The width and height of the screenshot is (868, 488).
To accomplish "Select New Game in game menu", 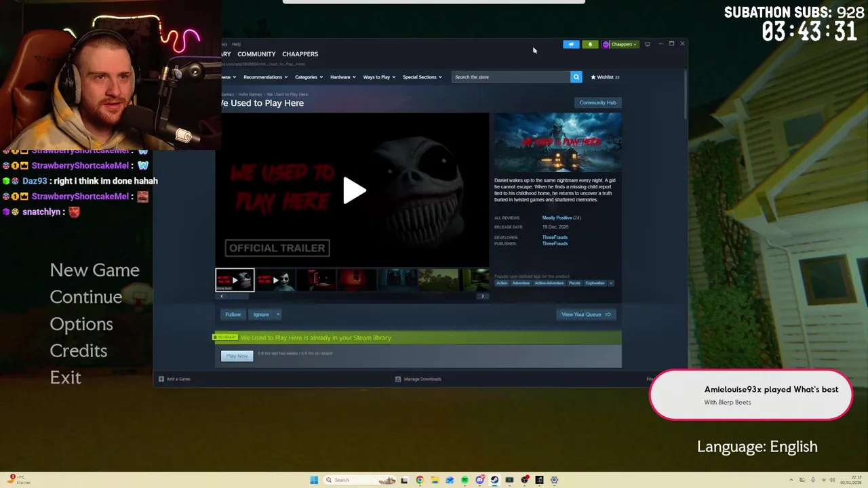I will click(x=94, y=270).
